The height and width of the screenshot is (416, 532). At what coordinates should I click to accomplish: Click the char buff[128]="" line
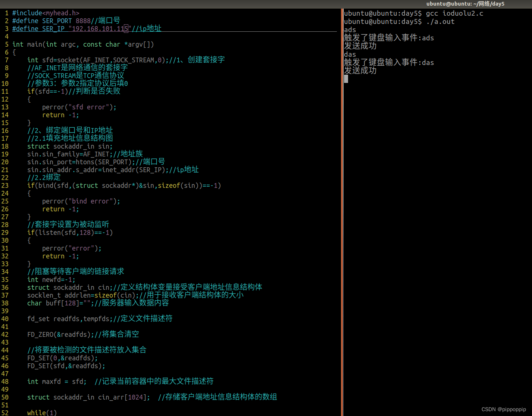pyautogui.click(x=98, y=303)
